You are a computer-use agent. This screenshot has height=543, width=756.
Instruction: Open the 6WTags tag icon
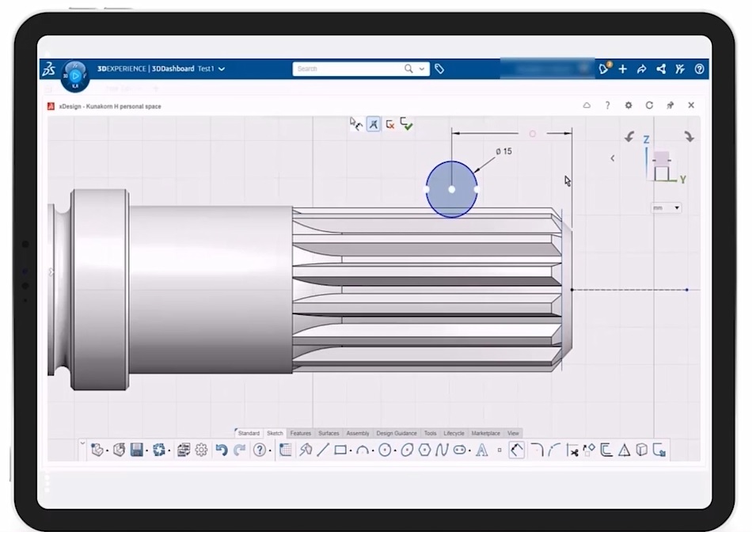pos(439,69)
